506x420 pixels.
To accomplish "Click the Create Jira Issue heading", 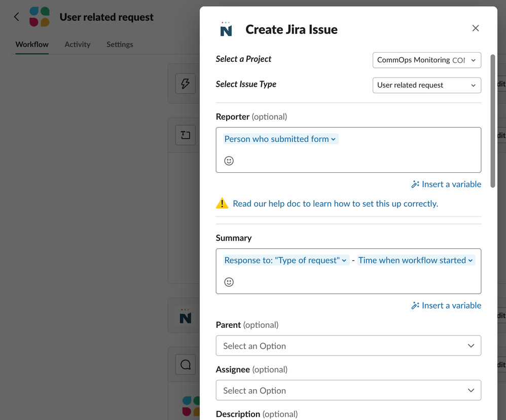I will click(292, 29).
